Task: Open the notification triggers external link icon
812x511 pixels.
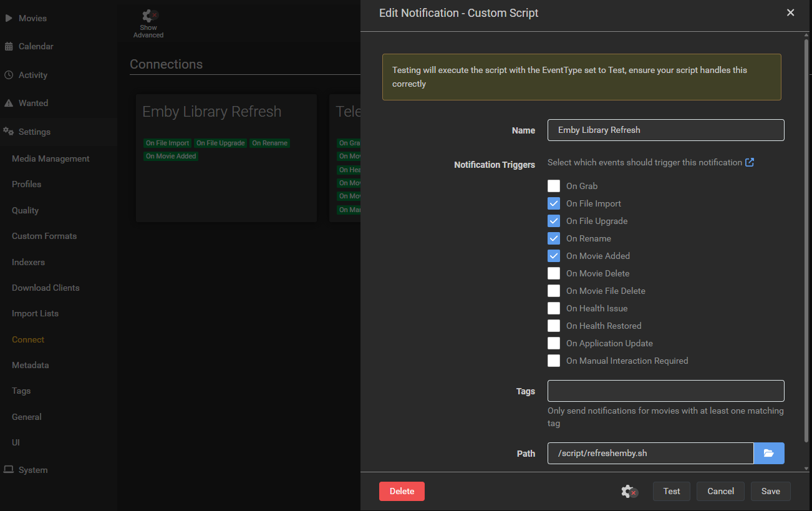Action: coord(750,162)
